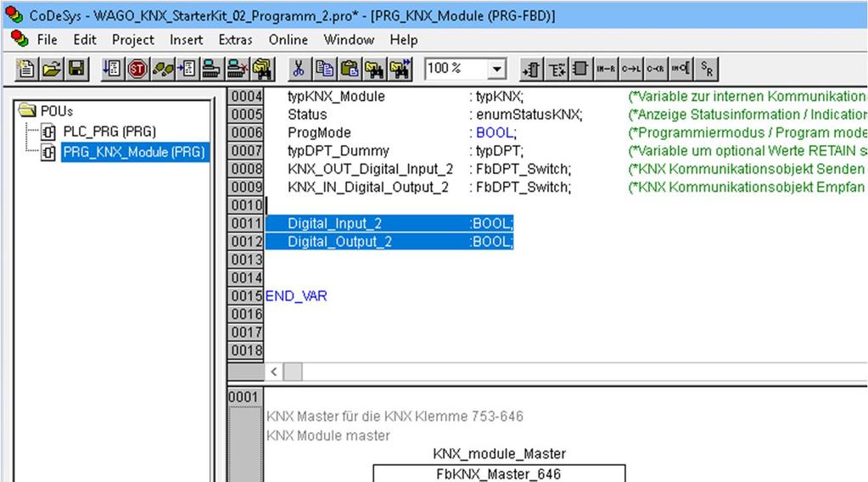
Task: Click the Logout icon with red cross
Action: pos(237,69)
